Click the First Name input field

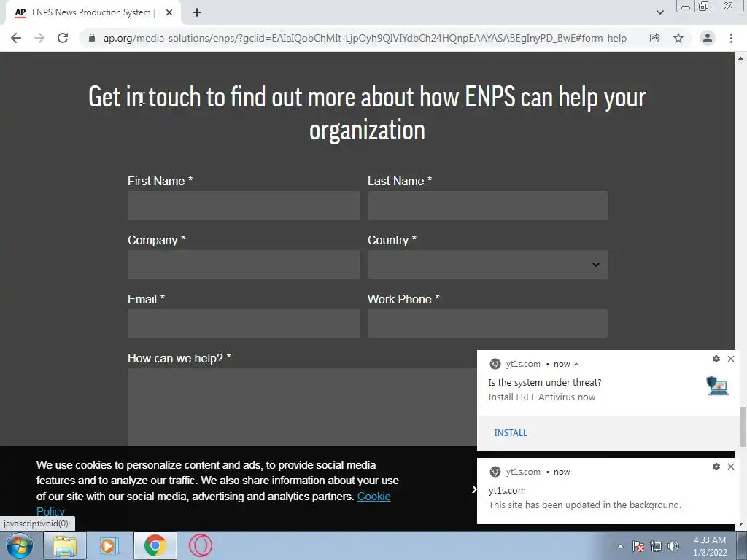[244, 206]
